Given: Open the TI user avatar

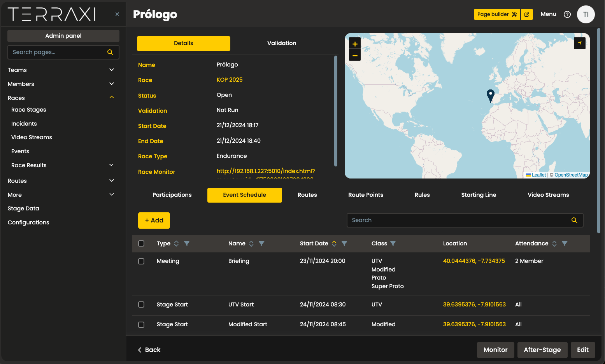Looking at the screenshot, I should (586, 14).
